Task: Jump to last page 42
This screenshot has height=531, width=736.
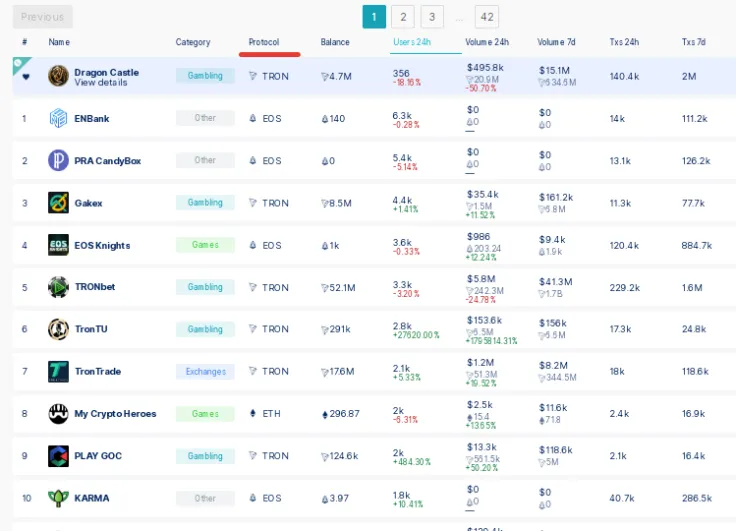Action: 487,17
